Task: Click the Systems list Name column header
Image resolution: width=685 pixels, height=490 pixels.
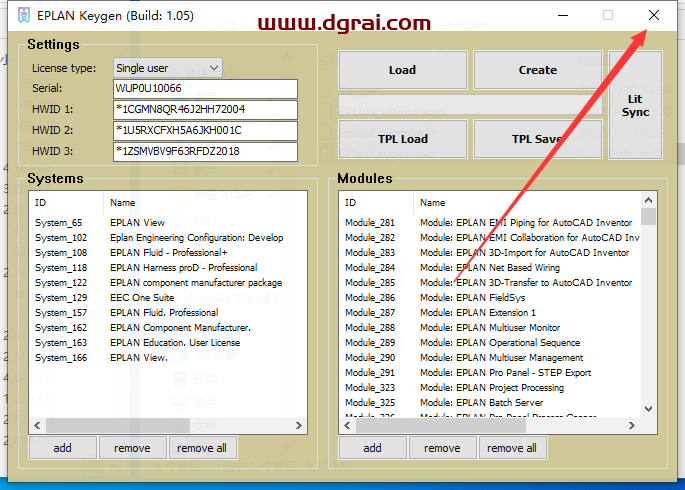Action: (x=205, y=203)
